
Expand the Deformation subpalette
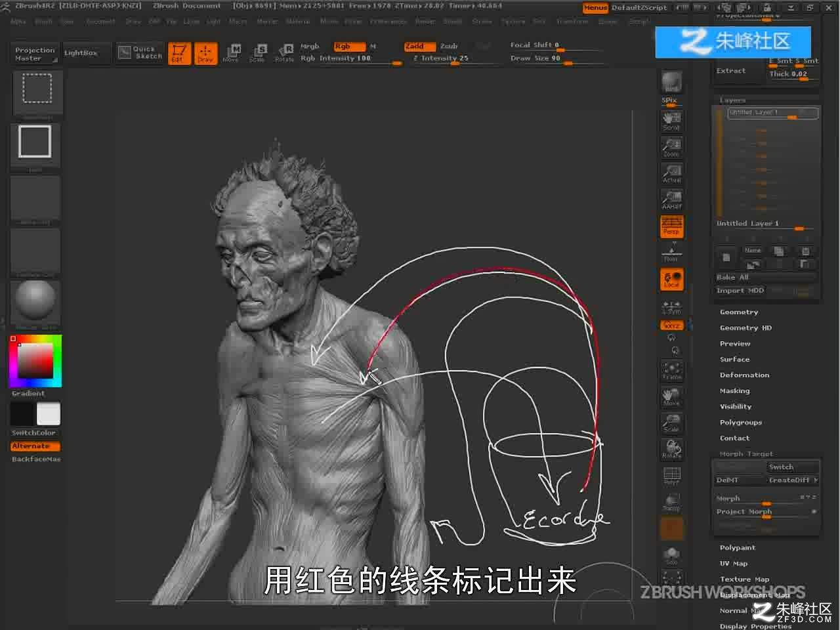click(744, 375)
